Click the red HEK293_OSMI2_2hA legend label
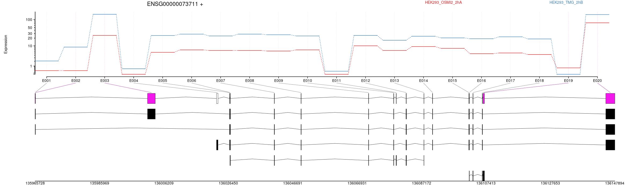Image resolution: width=644 pixels, height=188 pixels. pyautogui.click(x=443, y=2)
